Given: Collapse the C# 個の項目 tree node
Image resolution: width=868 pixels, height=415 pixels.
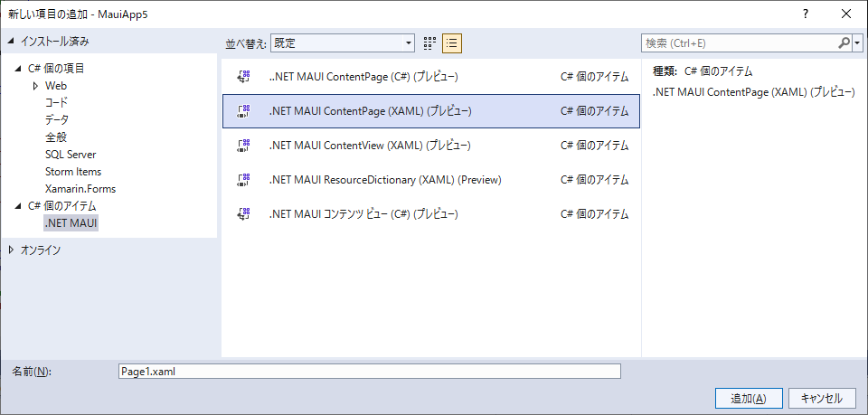Looking at the screenshot, I should [x=19, y=69].
